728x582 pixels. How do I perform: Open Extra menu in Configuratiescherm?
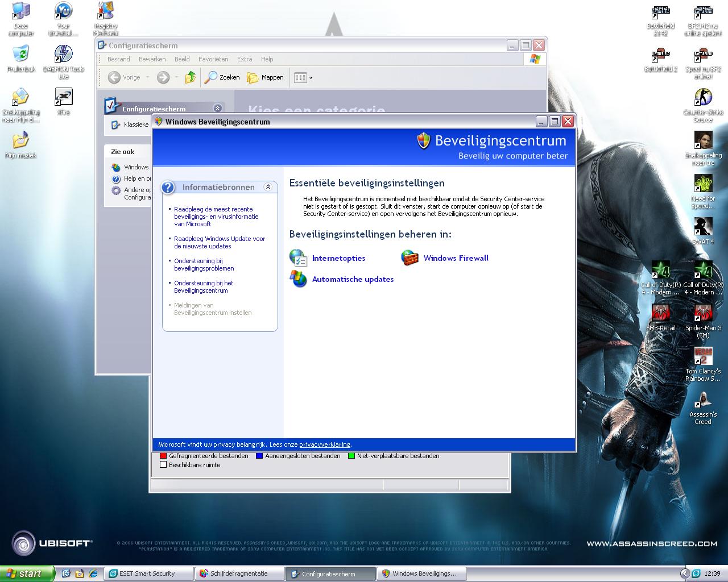245,59
